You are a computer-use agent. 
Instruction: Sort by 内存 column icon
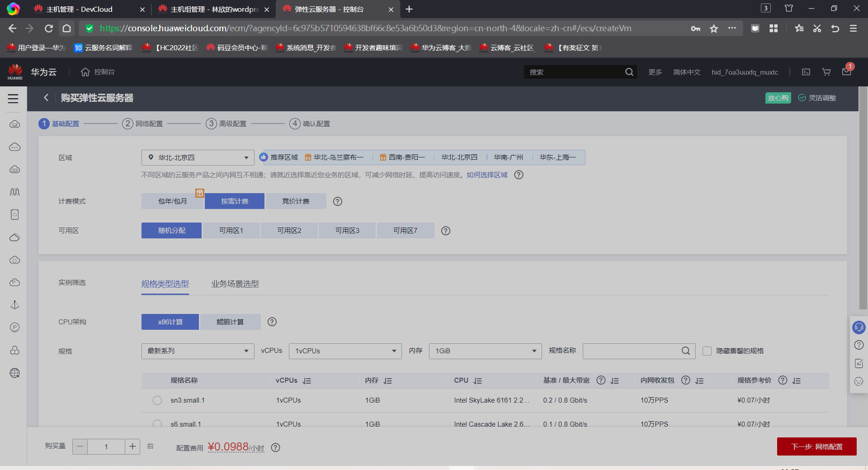click(388, 381)
